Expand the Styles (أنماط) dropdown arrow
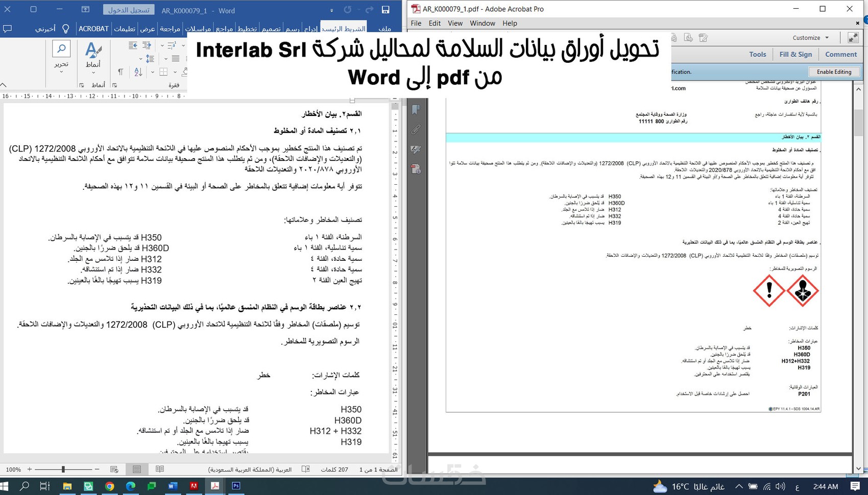The width and height of the screenshot is (868, 495). pyautogui.click(x=93, y=72)
